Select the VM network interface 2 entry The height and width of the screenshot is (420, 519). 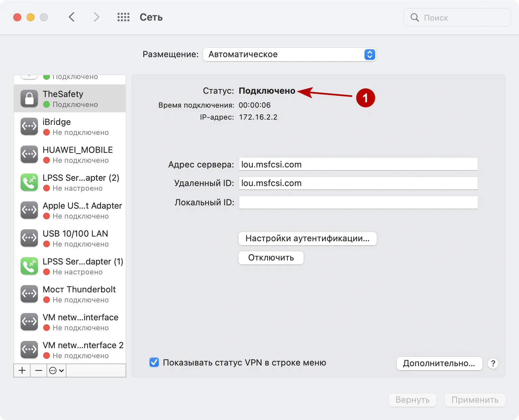click(70, 350)
